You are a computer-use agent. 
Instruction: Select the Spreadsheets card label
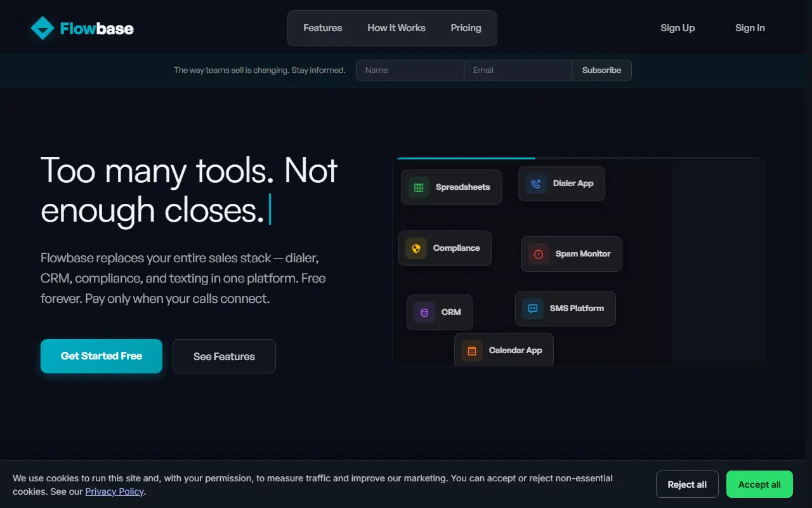tap(462, 187)
